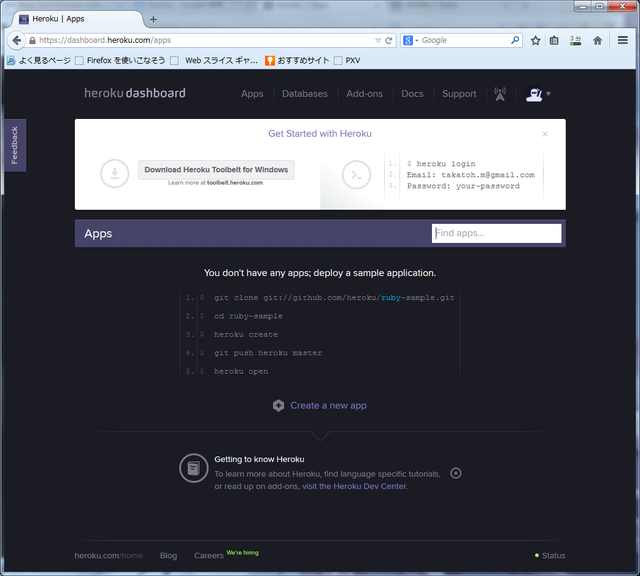This screenshot has width=640, height=576.
Task: Click the magnifier search icon in search box
Action: (515, 40)
